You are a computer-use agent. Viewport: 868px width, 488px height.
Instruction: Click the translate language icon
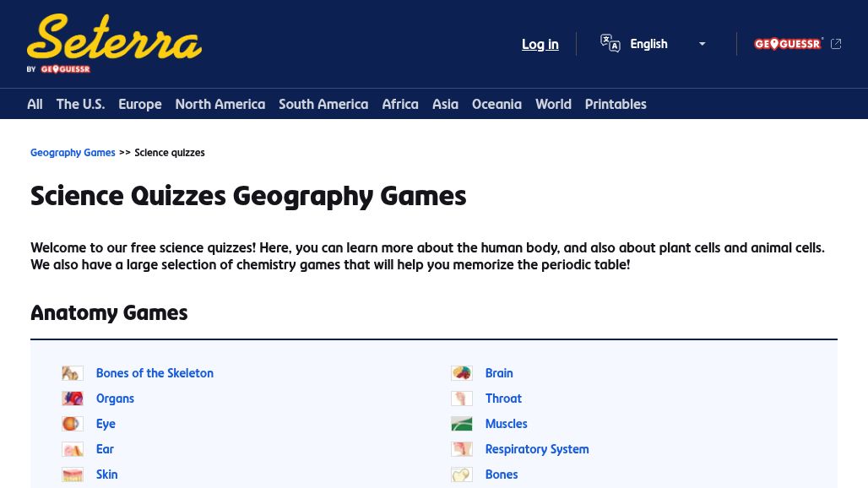click(x=610, y=43)
